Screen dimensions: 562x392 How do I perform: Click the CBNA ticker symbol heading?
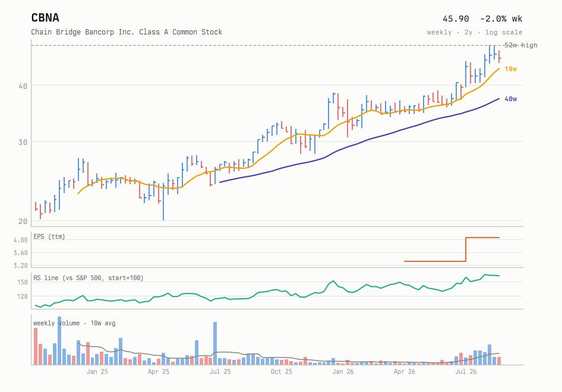(x=45, y=18)
